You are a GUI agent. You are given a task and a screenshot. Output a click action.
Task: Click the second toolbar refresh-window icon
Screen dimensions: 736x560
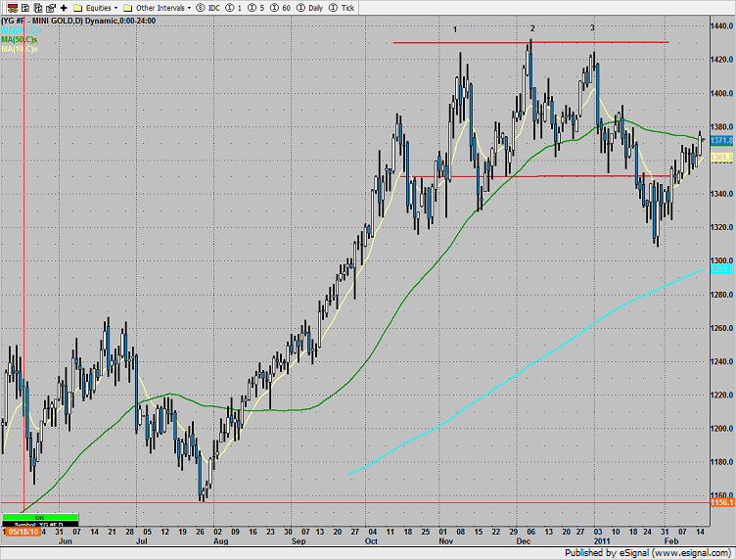tap(25, 8)
